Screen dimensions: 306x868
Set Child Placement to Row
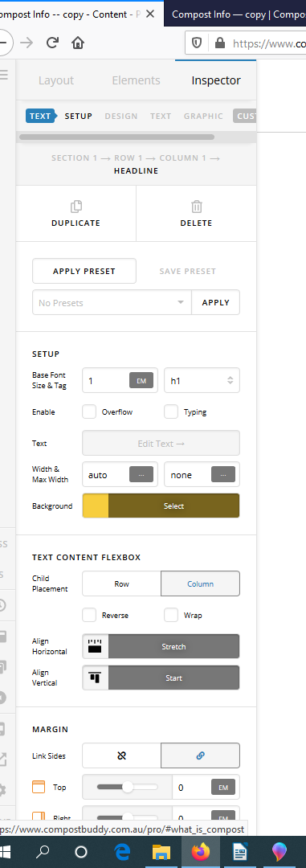[122, 584]
